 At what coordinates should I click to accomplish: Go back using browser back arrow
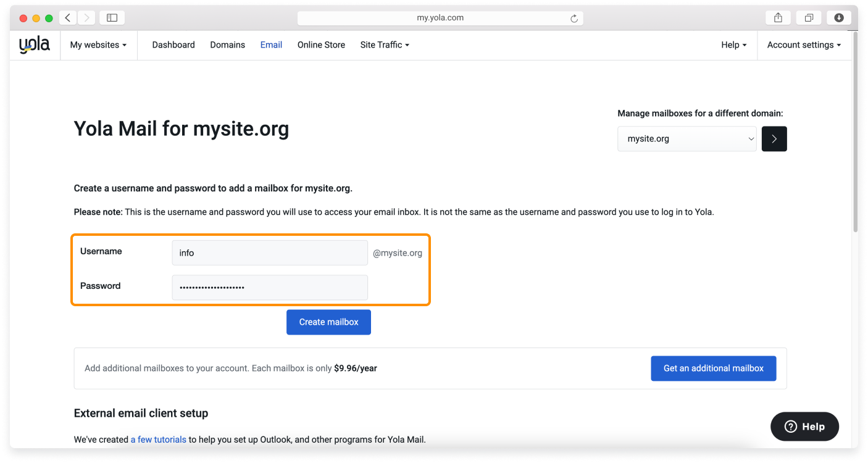68,18
